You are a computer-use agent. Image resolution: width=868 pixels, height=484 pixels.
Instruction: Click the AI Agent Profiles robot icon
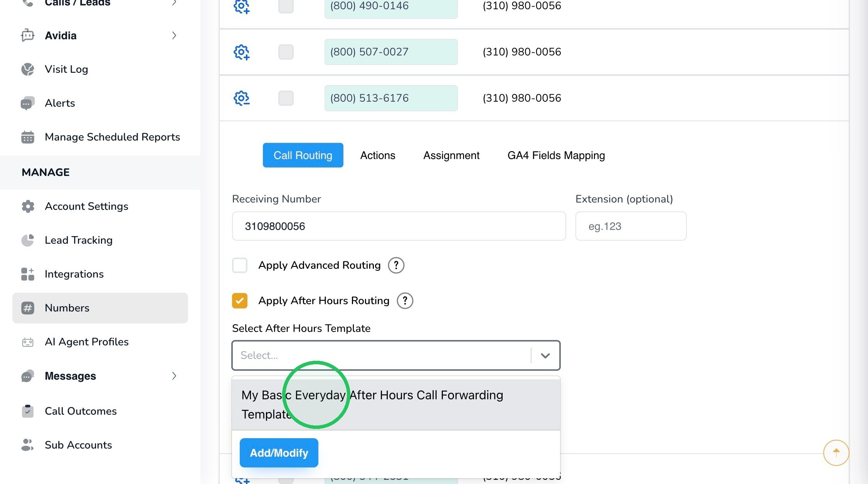pyautogui.click(x=28, y=342)
